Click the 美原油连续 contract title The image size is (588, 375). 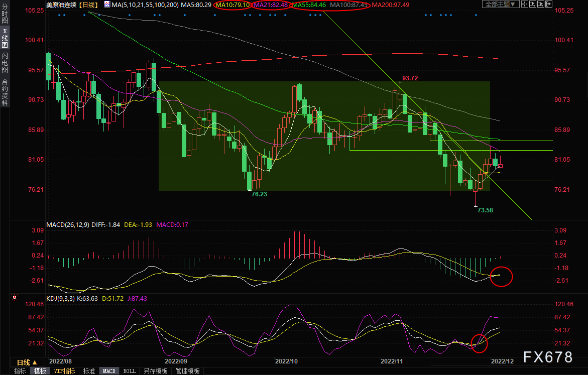pos(61,5)
